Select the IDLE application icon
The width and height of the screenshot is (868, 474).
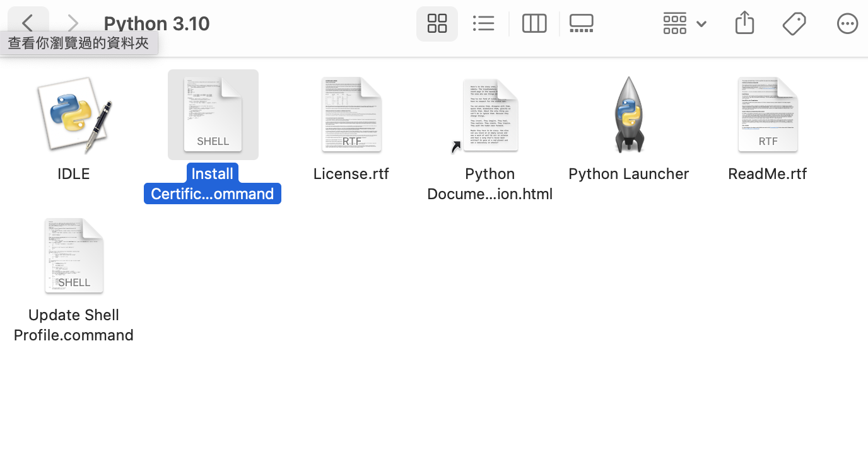[x=74, y=115]
